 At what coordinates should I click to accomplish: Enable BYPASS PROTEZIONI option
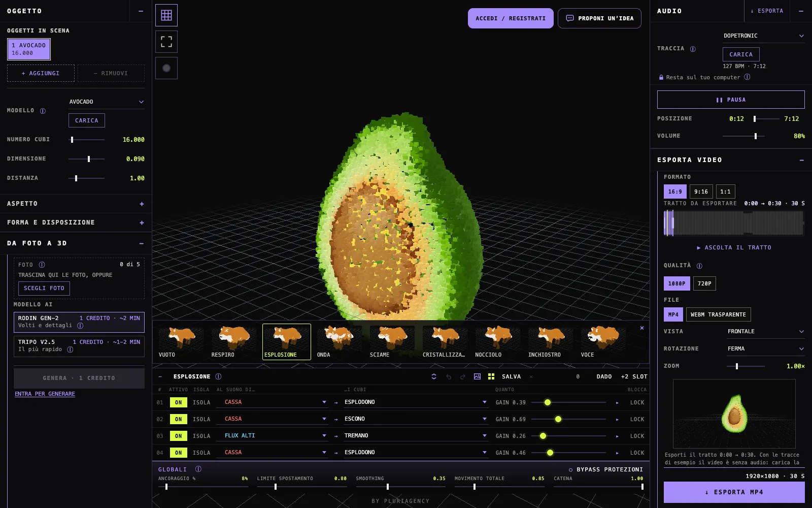tap(606, 469)
